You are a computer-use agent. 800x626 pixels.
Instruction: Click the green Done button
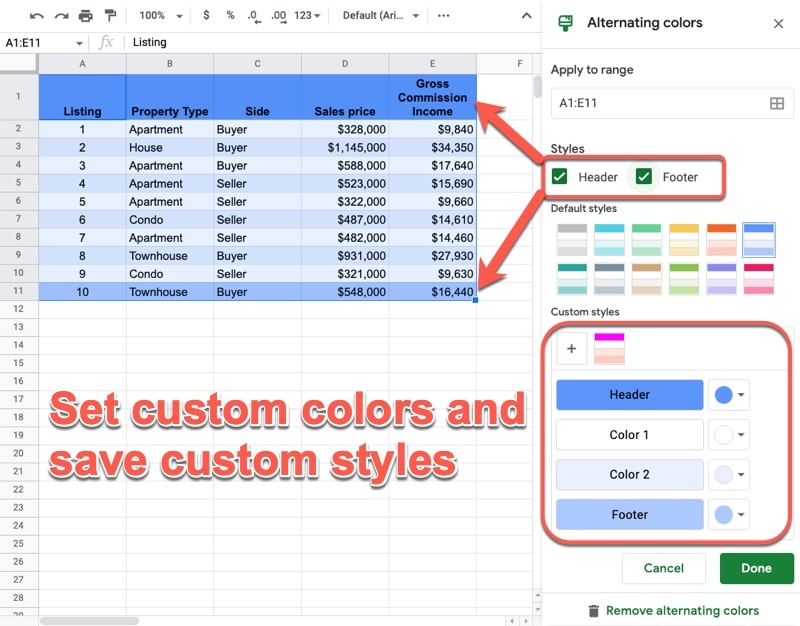coord(757,568)
